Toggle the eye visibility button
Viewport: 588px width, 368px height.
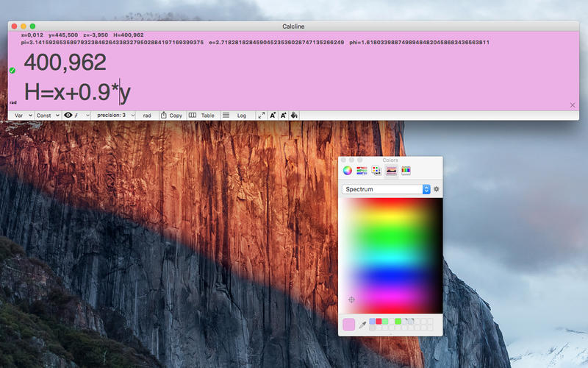pyautogui.click(x=69, y=116)
